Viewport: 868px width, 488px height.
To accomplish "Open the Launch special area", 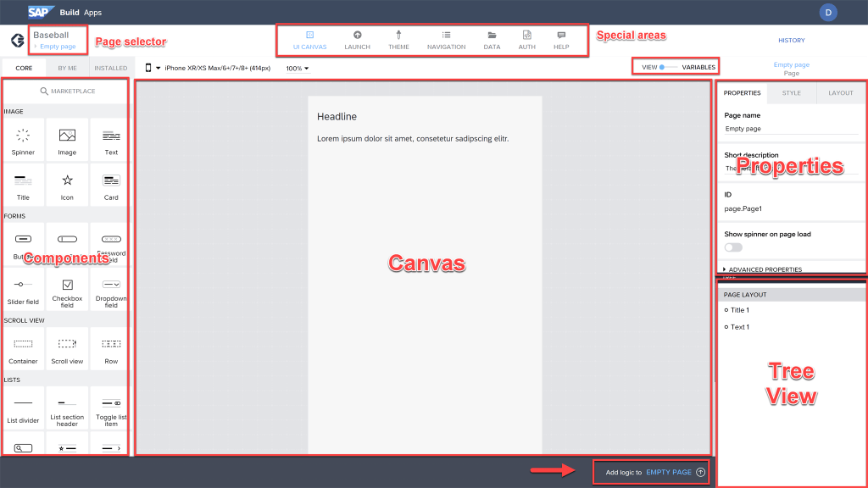I will pos(357,40).
